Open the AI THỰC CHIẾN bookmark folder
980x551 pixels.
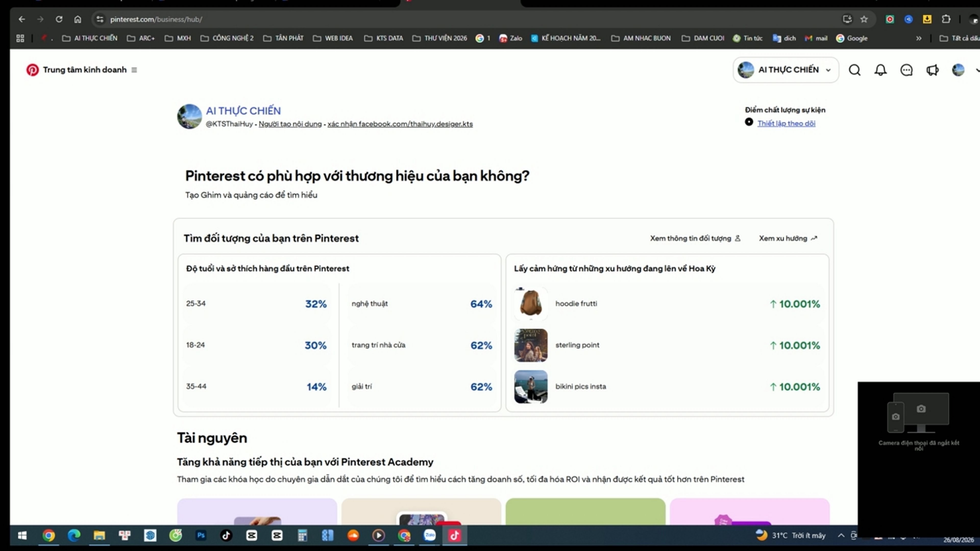coord(90,38)
